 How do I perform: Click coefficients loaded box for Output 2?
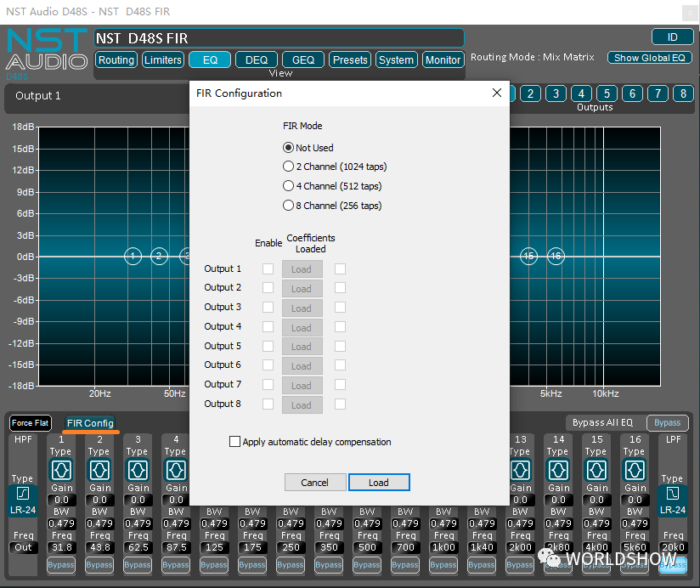click(340, 288)
